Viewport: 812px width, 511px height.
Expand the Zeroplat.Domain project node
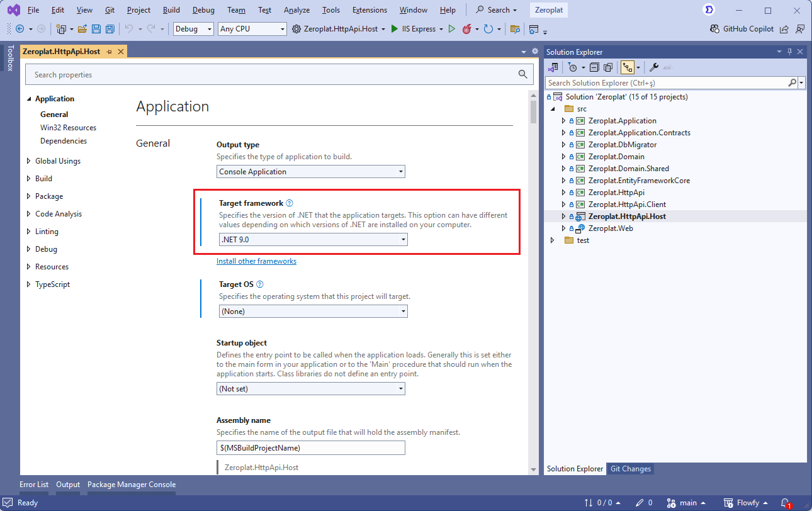[563, 157]
